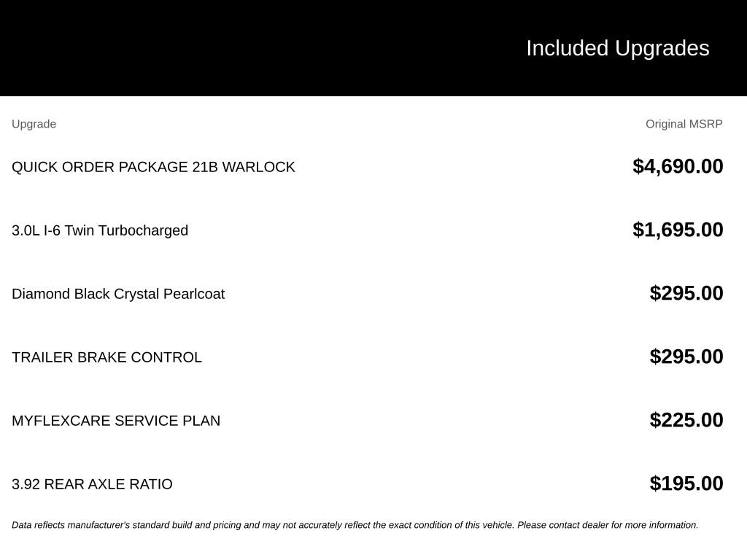Viewport: 747px width, 560px height.
Task: Select the Original MSRP column header
Action: (x=684, y=124)
